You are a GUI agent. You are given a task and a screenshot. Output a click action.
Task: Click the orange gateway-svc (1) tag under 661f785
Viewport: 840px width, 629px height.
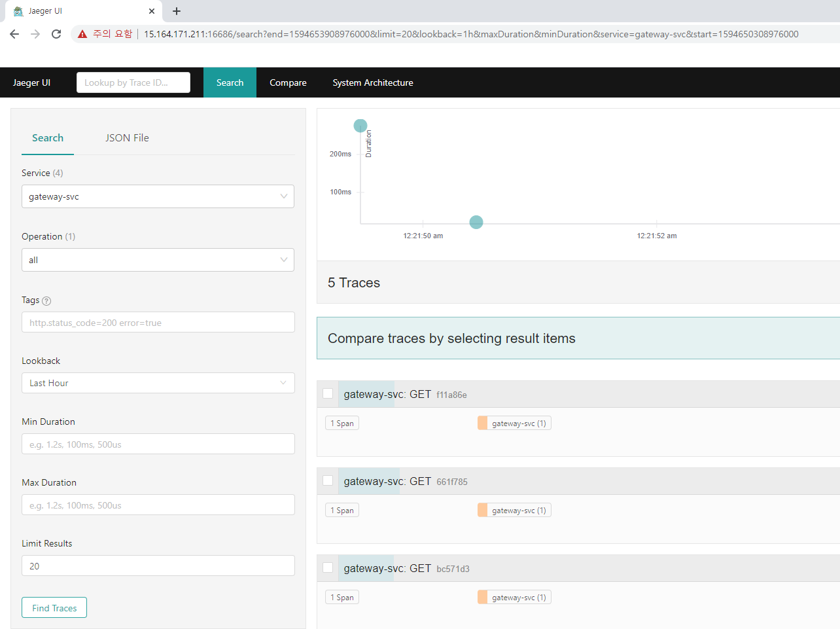click(514, 510)
